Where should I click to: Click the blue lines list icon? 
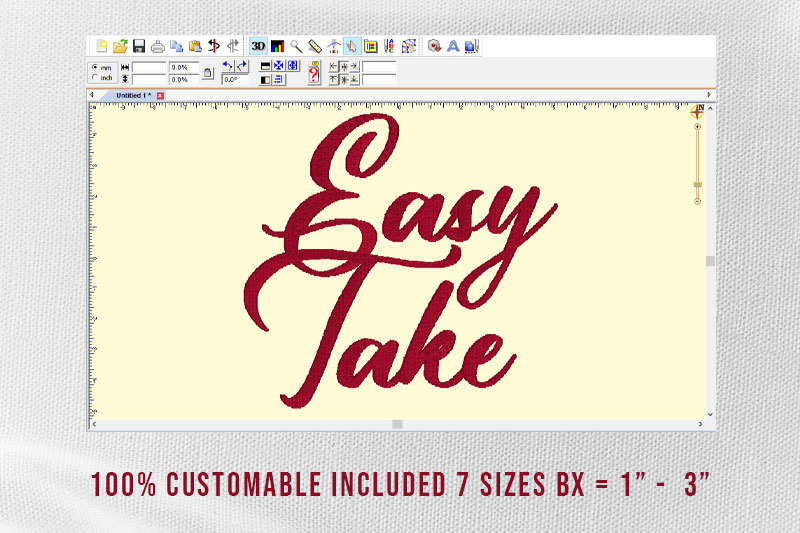pyautogui.click(x=279, y=80)
